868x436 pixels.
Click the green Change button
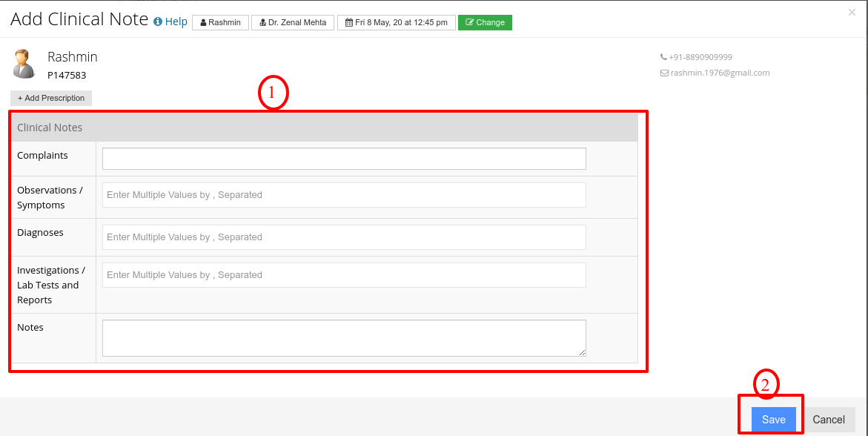tap(485, 23)
